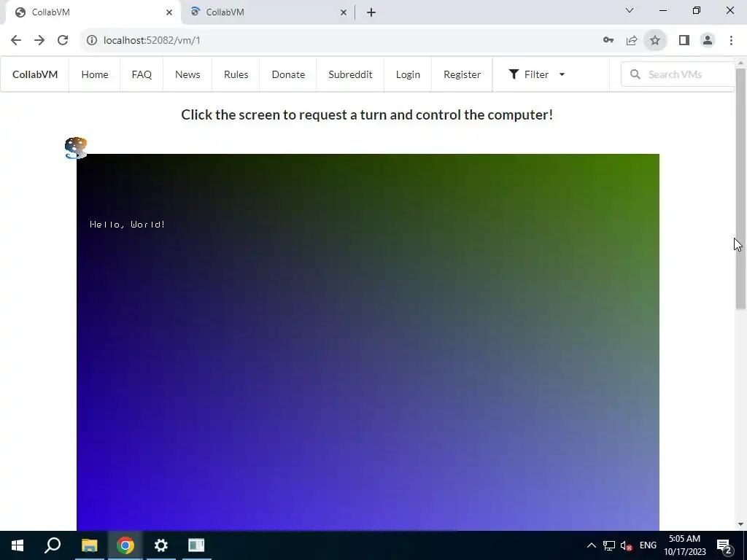Go forward to the next page
Image resolution: width=747 pixels, height=560 pixels.
pyautogui.click(x=39, y=40)
